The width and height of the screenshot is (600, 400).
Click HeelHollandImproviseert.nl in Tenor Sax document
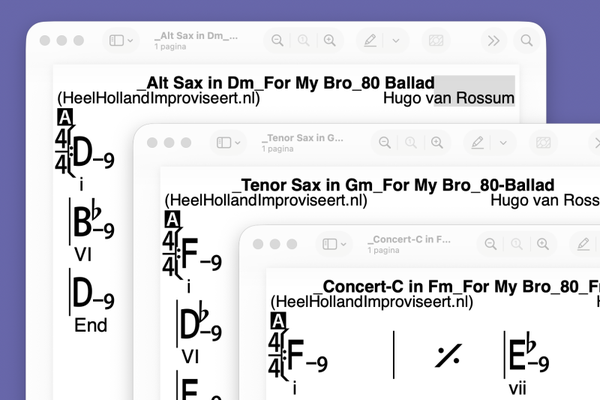266,201
